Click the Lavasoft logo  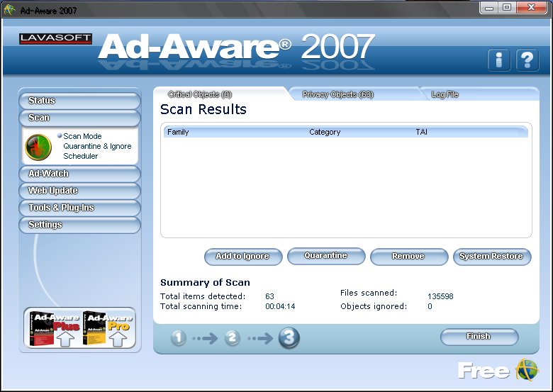coord(56,38)
